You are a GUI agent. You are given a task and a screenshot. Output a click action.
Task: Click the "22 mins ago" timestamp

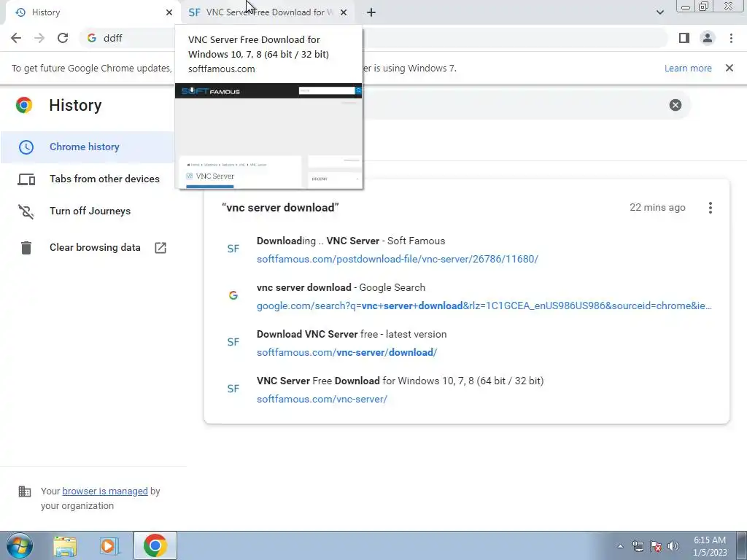(657, 208)
